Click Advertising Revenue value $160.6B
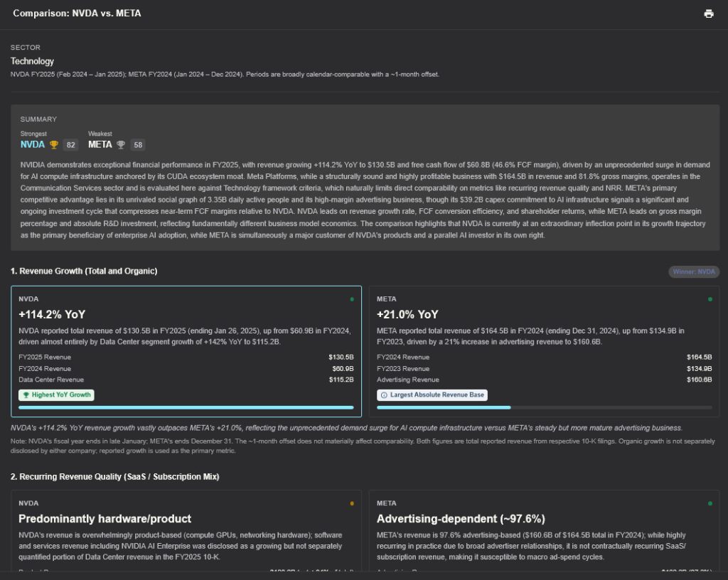The image size is (728, 580). pyautogui.click(x=700, y=380)
